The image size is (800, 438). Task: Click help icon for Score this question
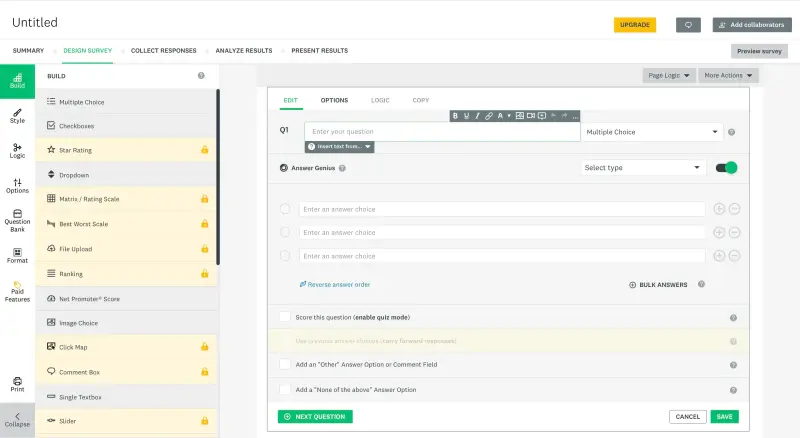(x=733, y=318)
